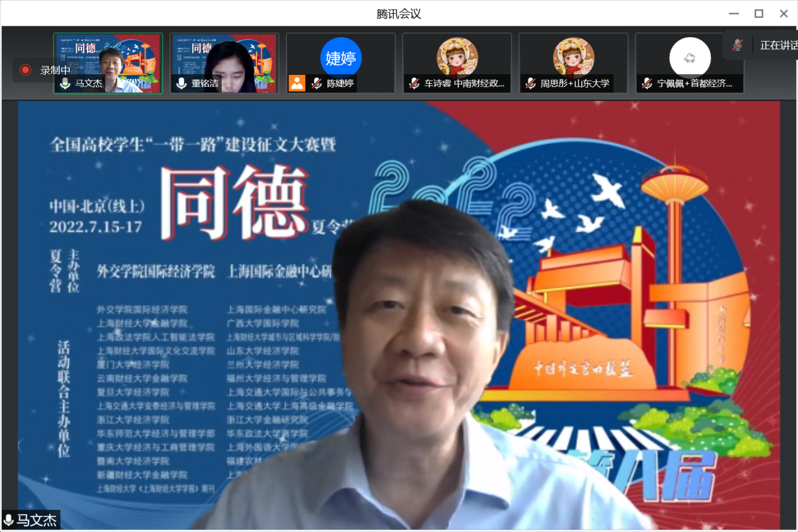Screen dimensions: 798x532
Task: Click the 正在讲话 speaking label
Action: pos(778,45)
